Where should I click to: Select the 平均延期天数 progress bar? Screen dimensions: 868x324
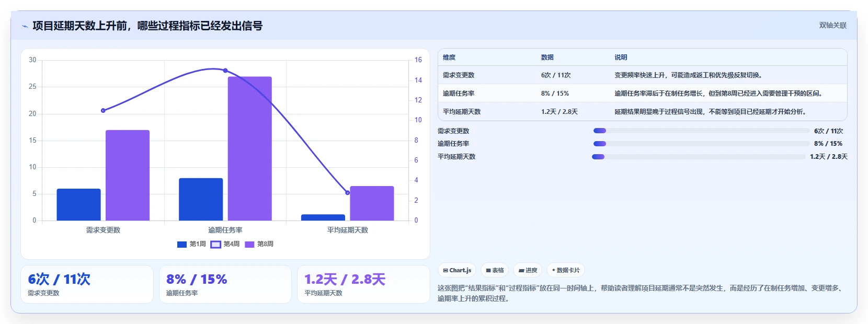[x=699, y=157]
